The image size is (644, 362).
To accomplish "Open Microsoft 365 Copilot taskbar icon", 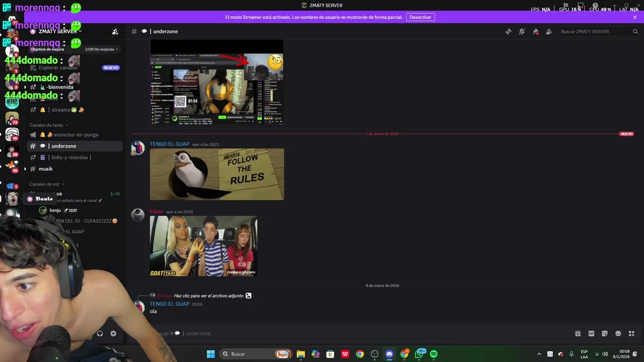I will 315,354.
